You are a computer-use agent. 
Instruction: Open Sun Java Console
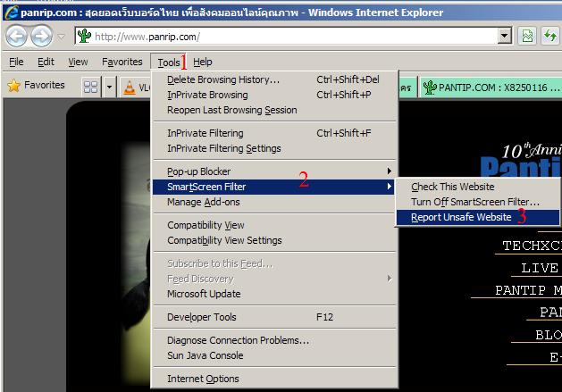click(x=274, y=355)
